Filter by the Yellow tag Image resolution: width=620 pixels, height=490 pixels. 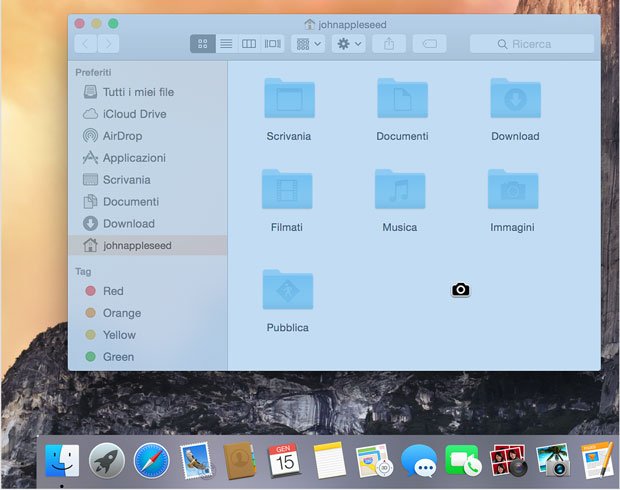pyautogui.click(x=147, y=335)
